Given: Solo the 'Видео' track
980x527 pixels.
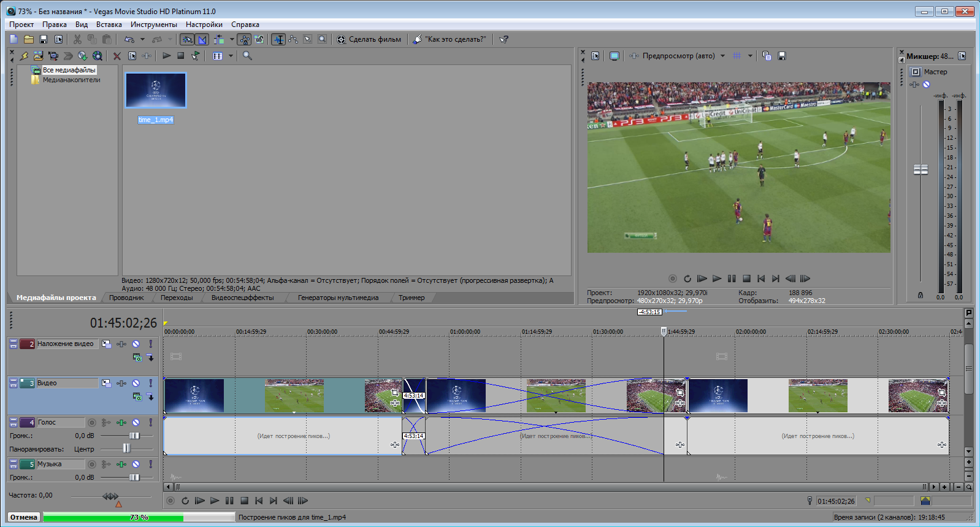Looking at the screenshot, I should click(150, 383).
